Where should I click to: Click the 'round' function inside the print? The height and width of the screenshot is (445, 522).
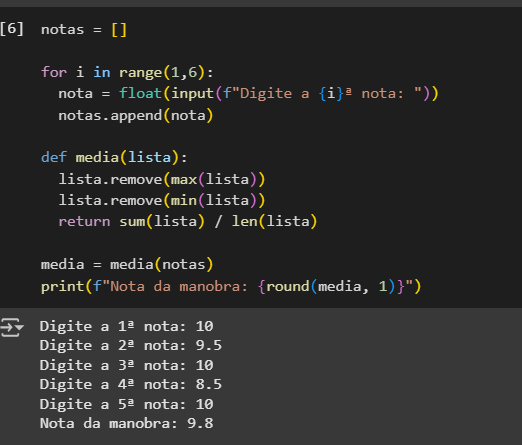[288, 286]
